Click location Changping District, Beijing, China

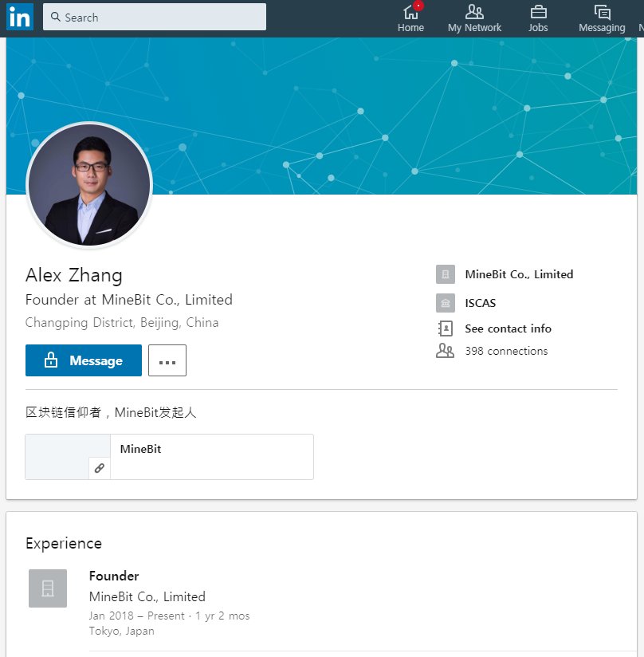(122, 323)
